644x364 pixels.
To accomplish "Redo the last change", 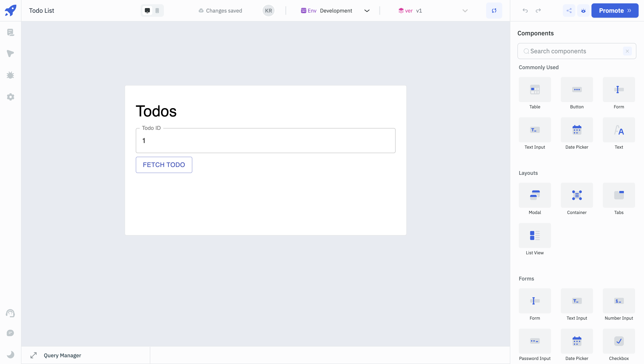I will point(538,11).
